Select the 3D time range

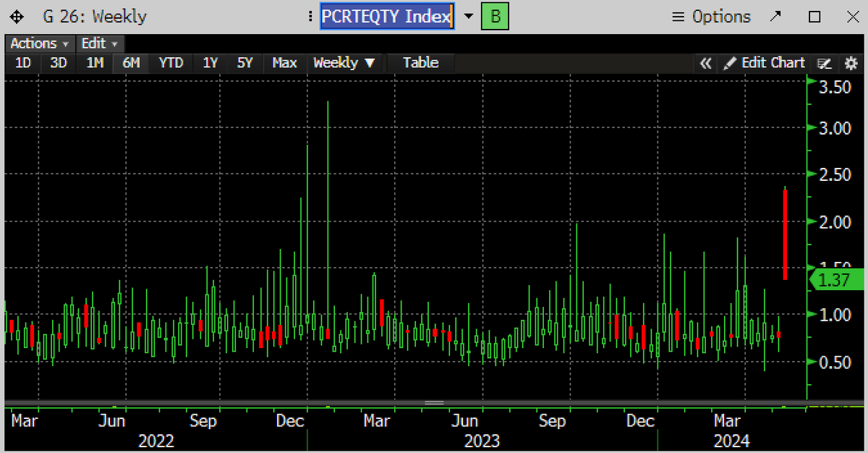59,63
